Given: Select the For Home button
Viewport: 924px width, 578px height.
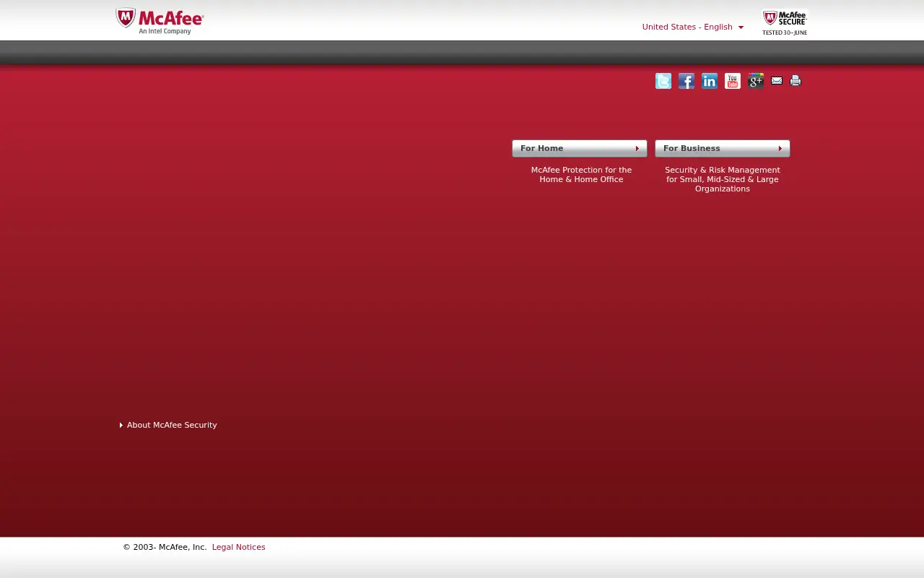Looking at the screenshot, I should point(580,148).
